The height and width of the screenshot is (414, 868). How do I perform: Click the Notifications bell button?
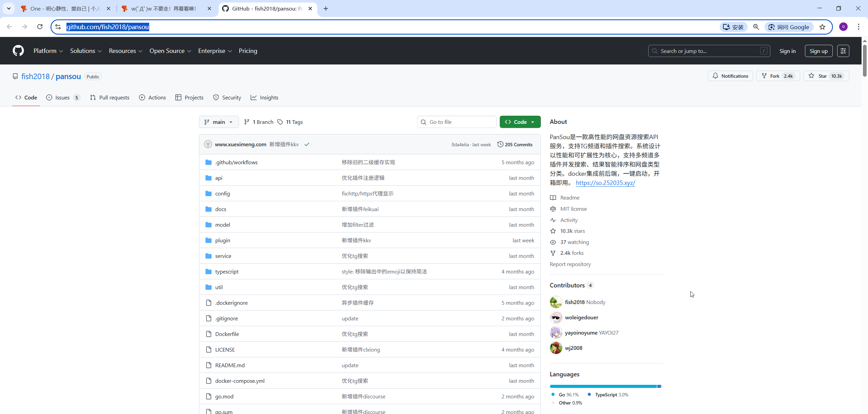[x=730, y=76]
